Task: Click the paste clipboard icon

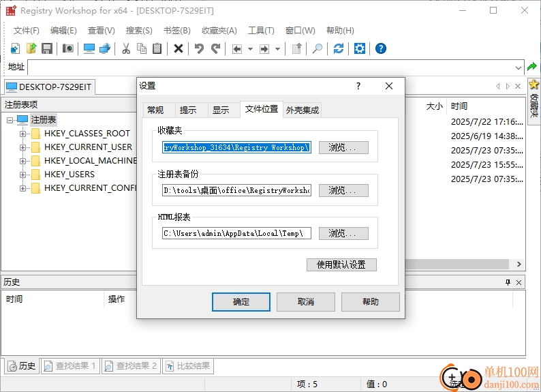Action: pyautogui.click(x=157, y=48)
